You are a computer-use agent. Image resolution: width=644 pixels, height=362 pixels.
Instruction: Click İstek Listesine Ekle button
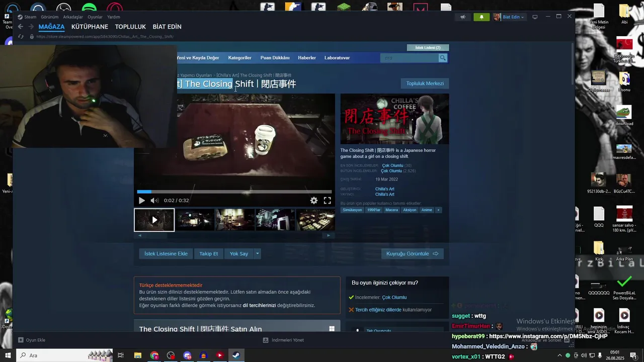166,254
